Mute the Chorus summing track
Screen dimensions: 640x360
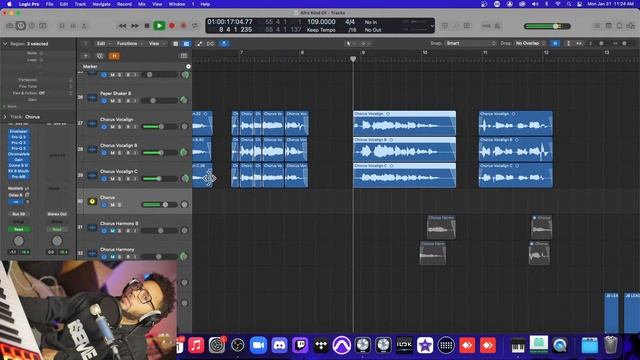pyautogui.click(x=112, y=204)
